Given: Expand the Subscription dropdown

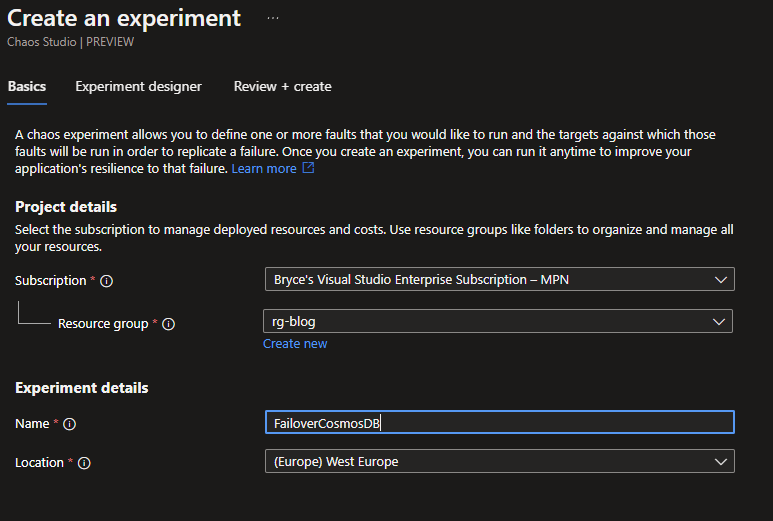Looking at the screenshot, I should point(499,280).
